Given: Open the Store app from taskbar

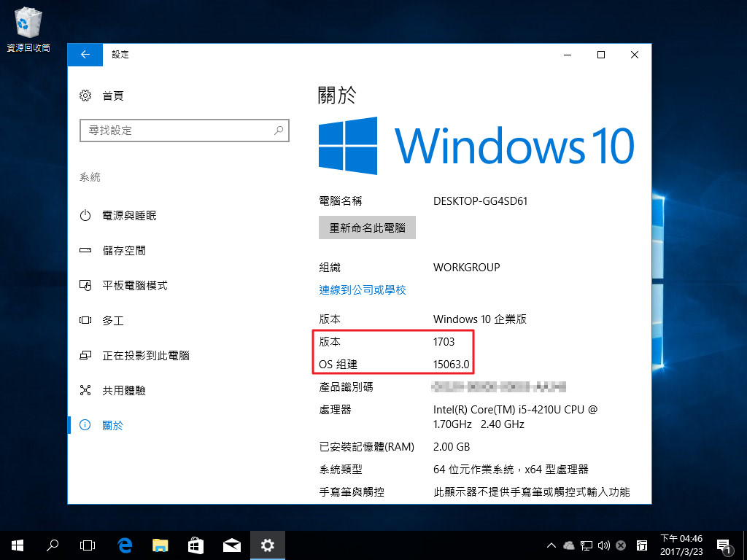Looking at the screenshot, I should pyautogui.click(x=196, y=545).
